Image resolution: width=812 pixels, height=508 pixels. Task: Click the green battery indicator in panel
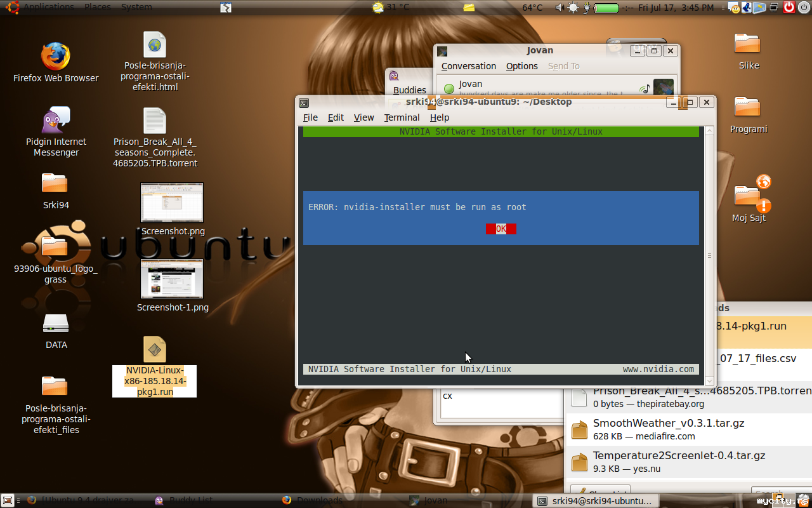tap(607, 8)
